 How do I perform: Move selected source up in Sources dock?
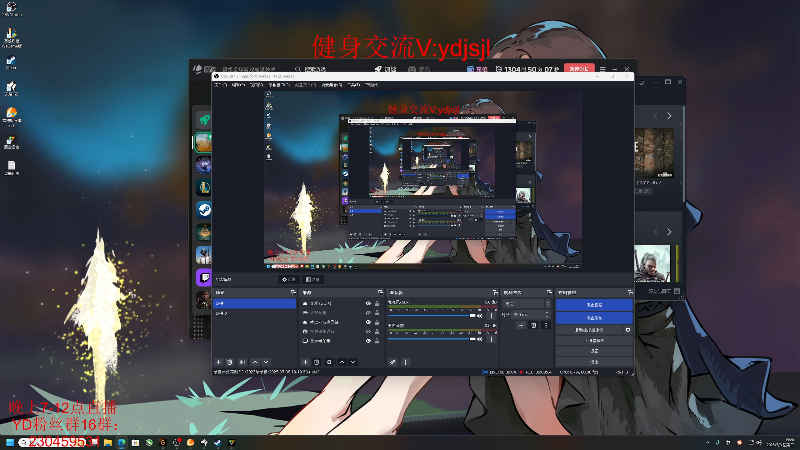point(342,362)
